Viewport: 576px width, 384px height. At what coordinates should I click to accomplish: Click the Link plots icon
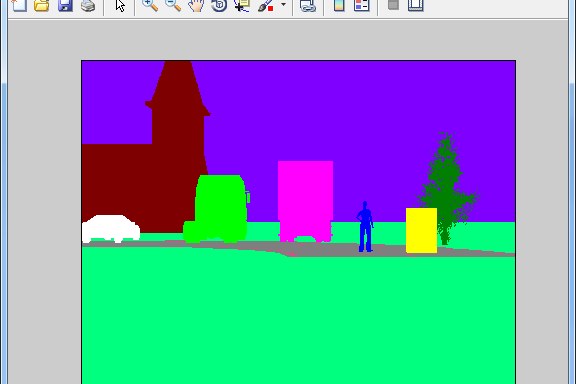(x=307, y=5)
